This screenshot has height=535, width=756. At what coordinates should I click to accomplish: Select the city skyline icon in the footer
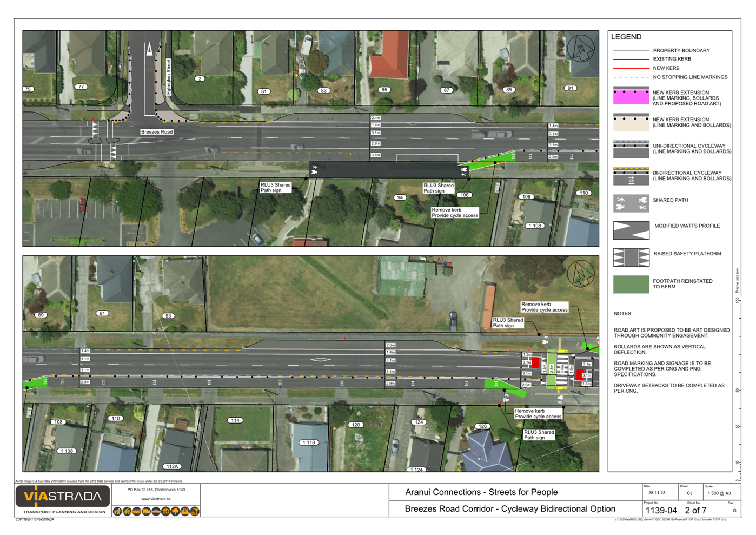[x=184, y=511]
